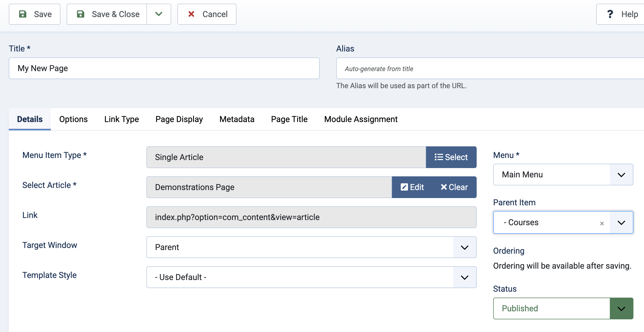
Task: Open the Save & Close dropdown arrow
Action: click(159, 14)
